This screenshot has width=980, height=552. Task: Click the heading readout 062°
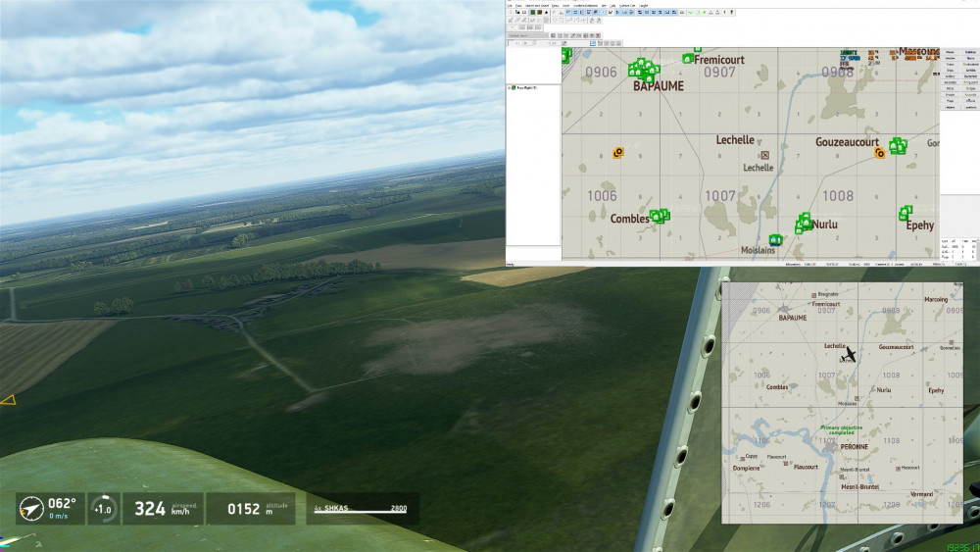click(x=62, y=503)
